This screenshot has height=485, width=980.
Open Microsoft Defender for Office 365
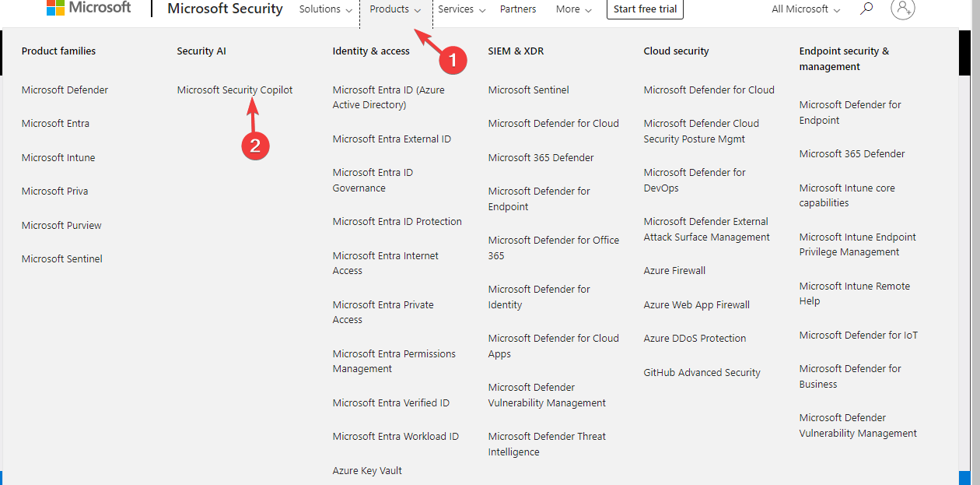[554, 248]
